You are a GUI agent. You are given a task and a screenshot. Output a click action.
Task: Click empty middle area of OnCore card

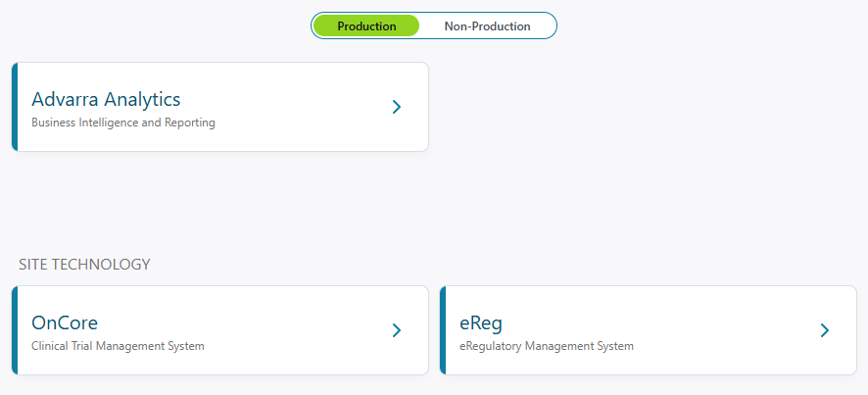coord(294,330)
